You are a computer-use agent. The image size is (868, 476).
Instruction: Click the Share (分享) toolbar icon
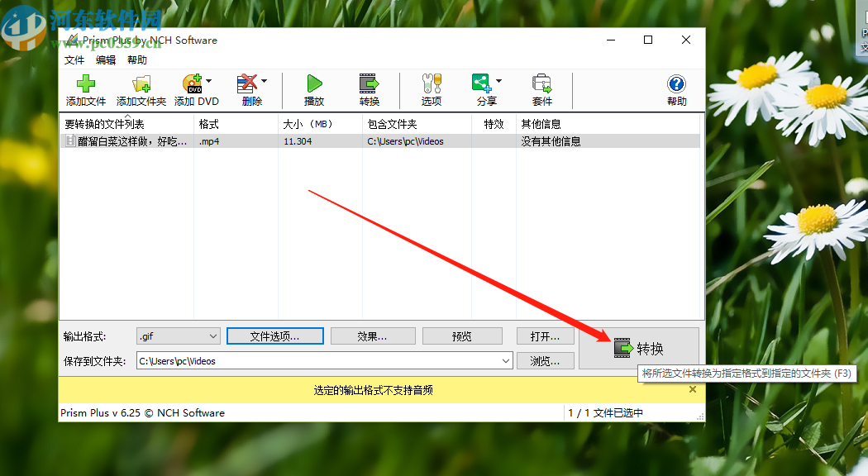[481, 83]
